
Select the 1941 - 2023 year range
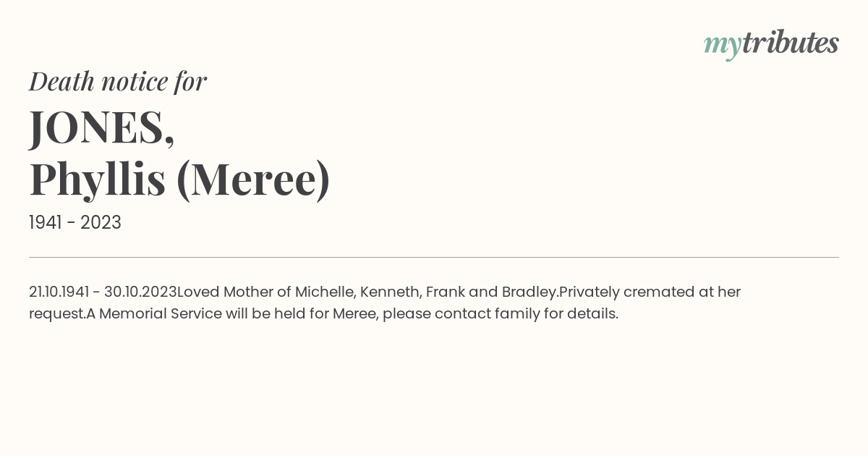(x=75, y=222)
